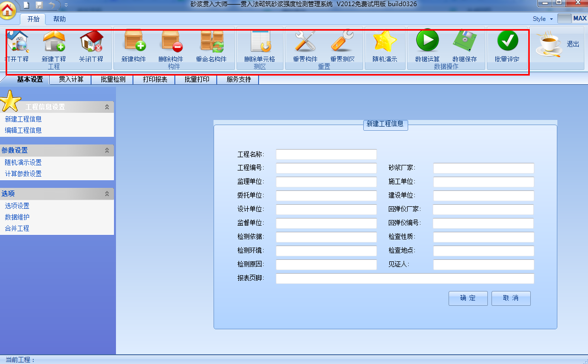Click 计算参数设置 link
The height and width of the screenshot is (364, 588).
pyautogui.click(x=23, y=174)
